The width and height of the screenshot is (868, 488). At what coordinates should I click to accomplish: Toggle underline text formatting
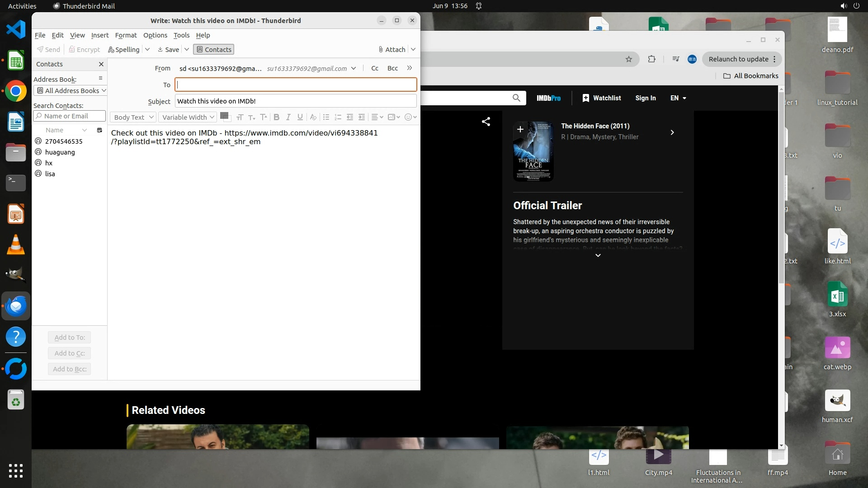tap(300, 117)
